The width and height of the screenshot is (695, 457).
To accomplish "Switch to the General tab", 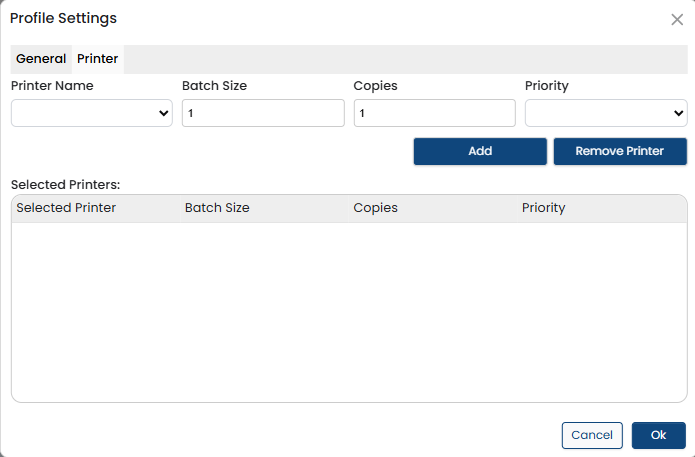I will pyautogui.click(x=41, y=59).
